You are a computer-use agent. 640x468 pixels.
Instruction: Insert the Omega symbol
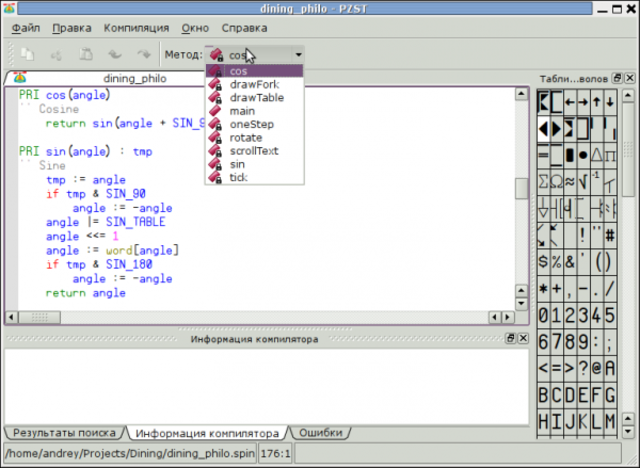pos(556,182)
